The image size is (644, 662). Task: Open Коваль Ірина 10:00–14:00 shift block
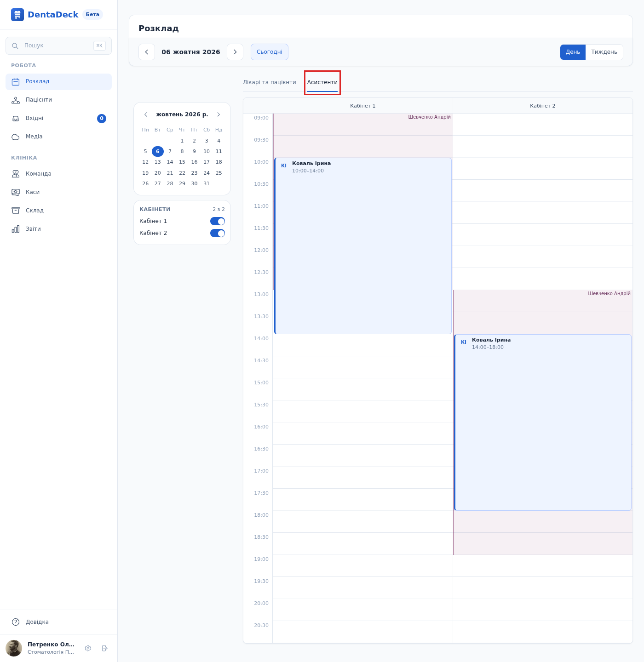coord(363,246)
